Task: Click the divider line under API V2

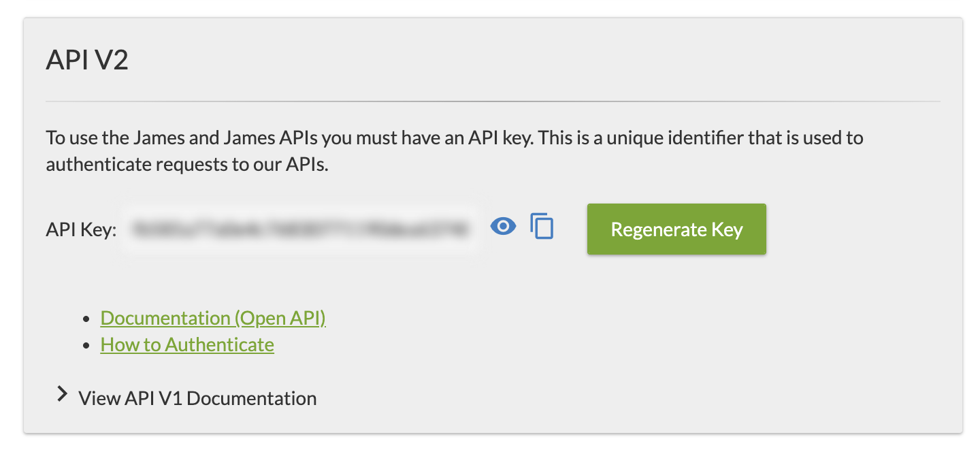Action: [x=493, y=101]
